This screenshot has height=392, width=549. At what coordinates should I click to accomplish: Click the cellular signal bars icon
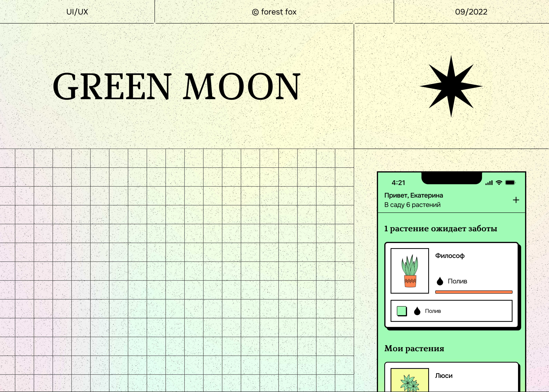(x=489, y=183)
